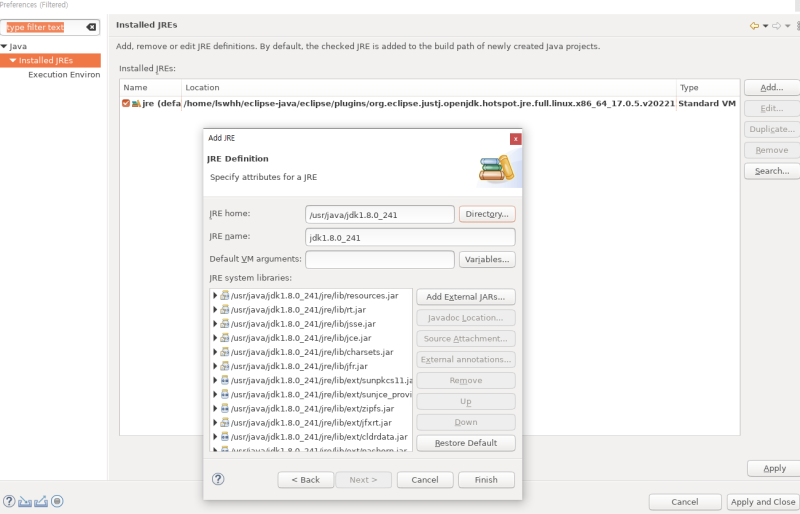Click the cldrdata.jar library icon
800x514 pixels.
tap(224, 437)
